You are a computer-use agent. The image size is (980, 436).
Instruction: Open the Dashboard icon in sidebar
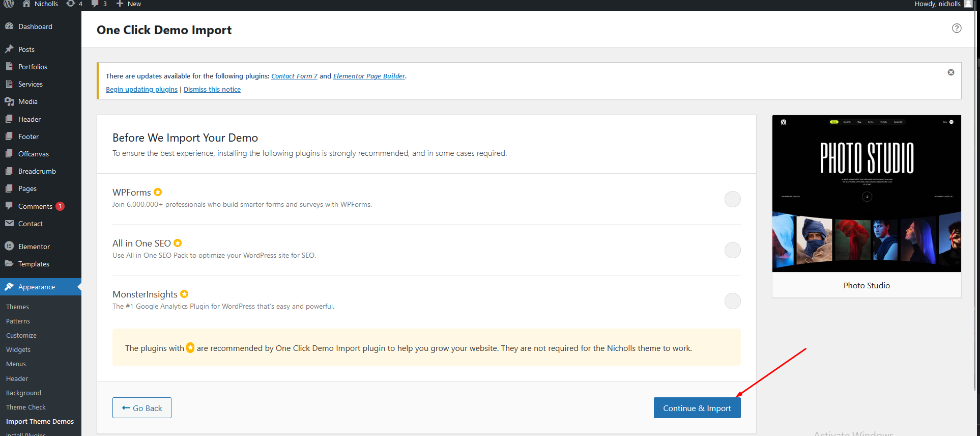coord(9,26)
